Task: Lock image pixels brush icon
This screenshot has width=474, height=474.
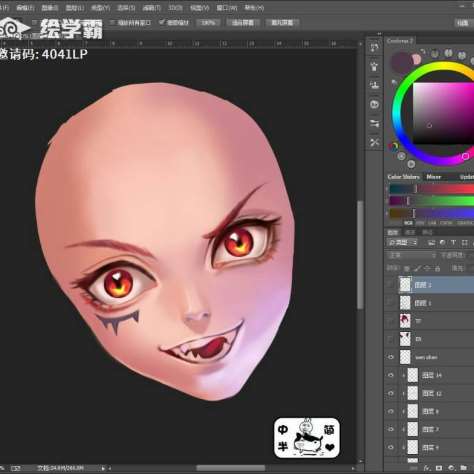Action: point(417,268)
